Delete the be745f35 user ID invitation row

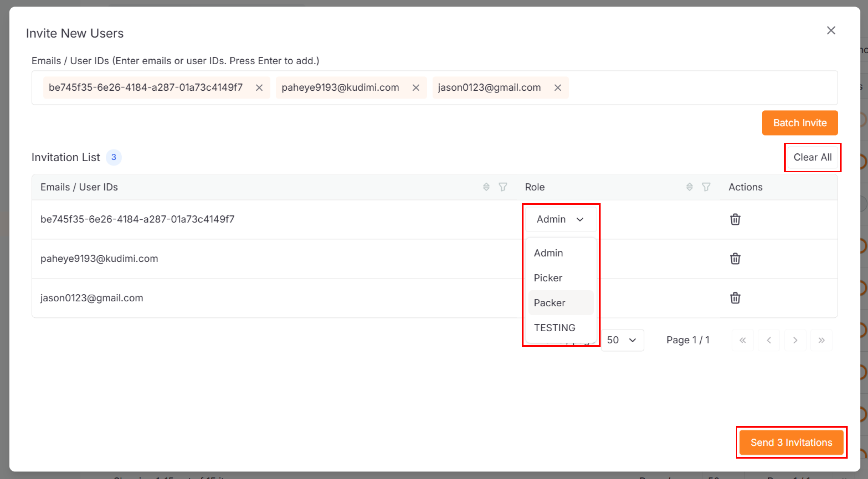point(735,219)
